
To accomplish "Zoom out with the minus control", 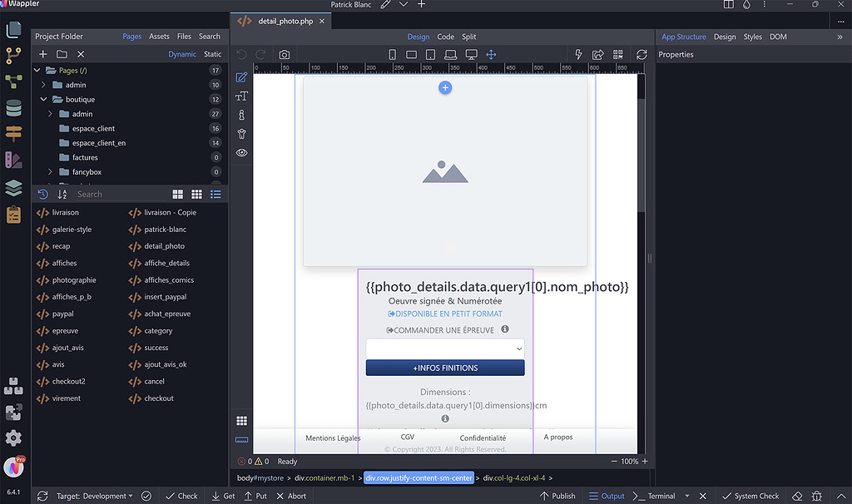I will coord(614,461).
